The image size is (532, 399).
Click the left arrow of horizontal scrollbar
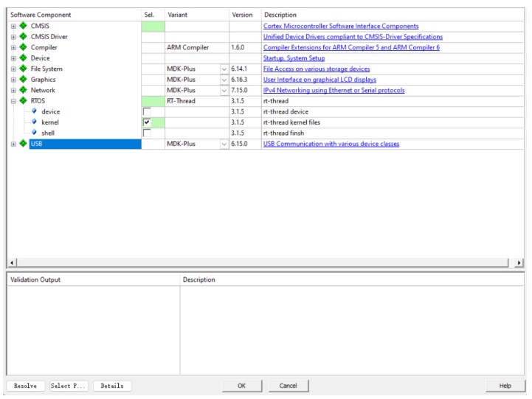coord(12,263)
